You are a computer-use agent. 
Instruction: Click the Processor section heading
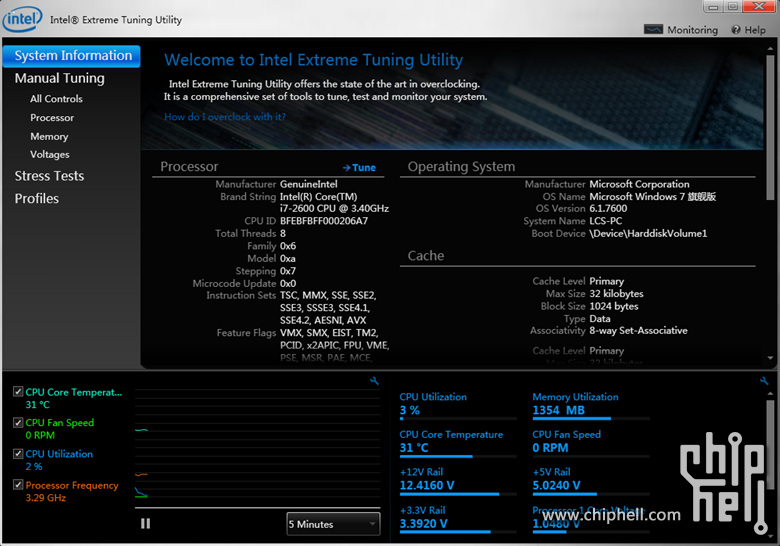[x=189, y=167]
